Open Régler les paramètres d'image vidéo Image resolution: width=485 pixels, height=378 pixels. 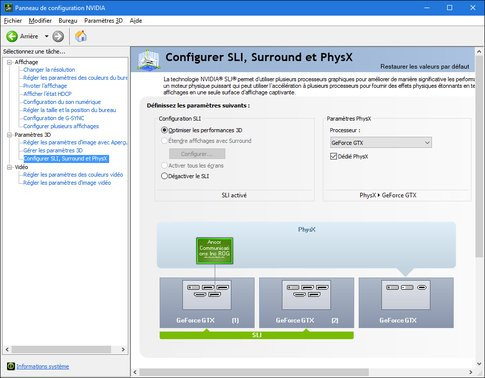[67, 183]
